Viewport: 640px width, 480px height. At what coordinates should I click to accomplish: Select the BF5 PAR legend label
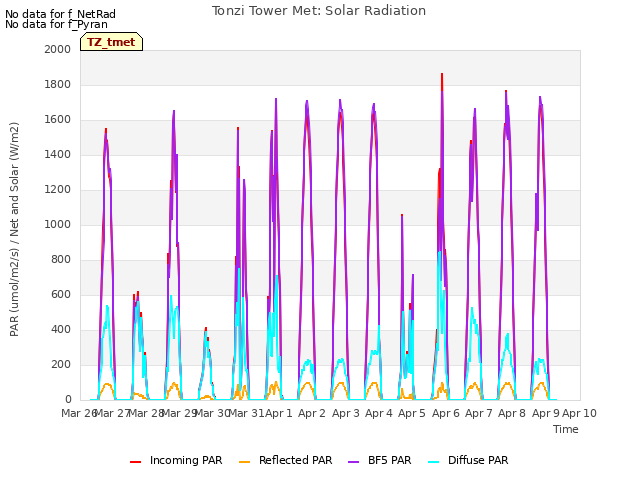[389, 460]
